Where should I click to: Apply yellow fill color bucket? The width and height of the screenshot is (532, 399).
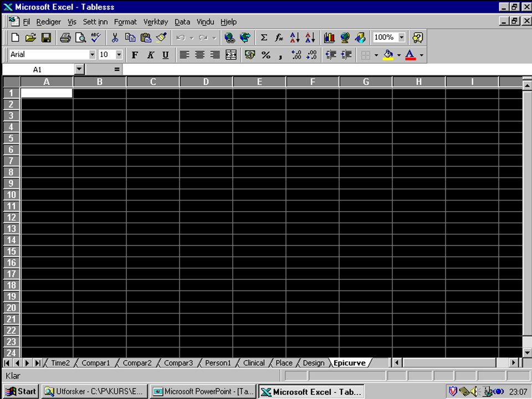[x=388, y=55]
